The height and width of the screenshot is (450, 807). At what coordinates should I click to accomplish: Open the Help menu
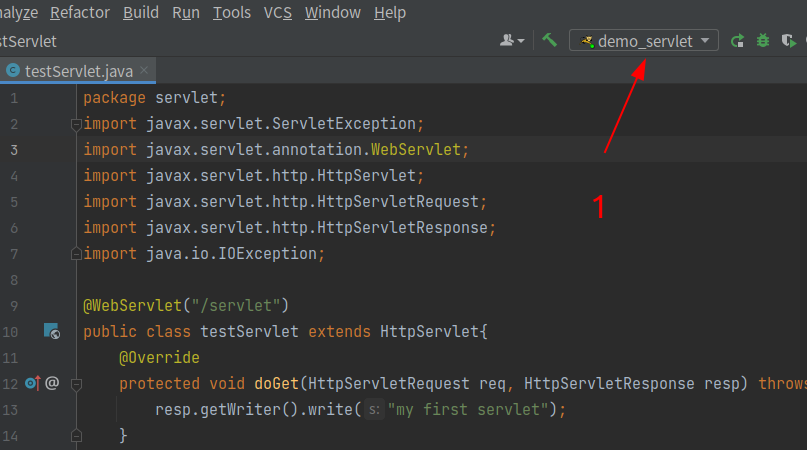[x=390, y=12]
